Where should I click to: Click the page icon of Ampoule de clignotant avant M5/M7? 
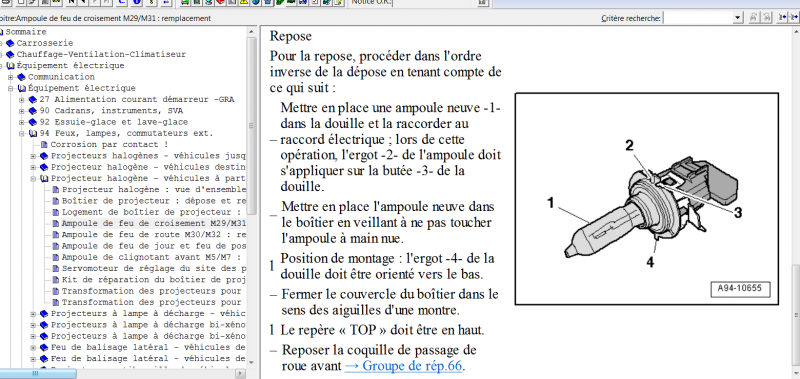pyautogui.click(x=56, y=257)
